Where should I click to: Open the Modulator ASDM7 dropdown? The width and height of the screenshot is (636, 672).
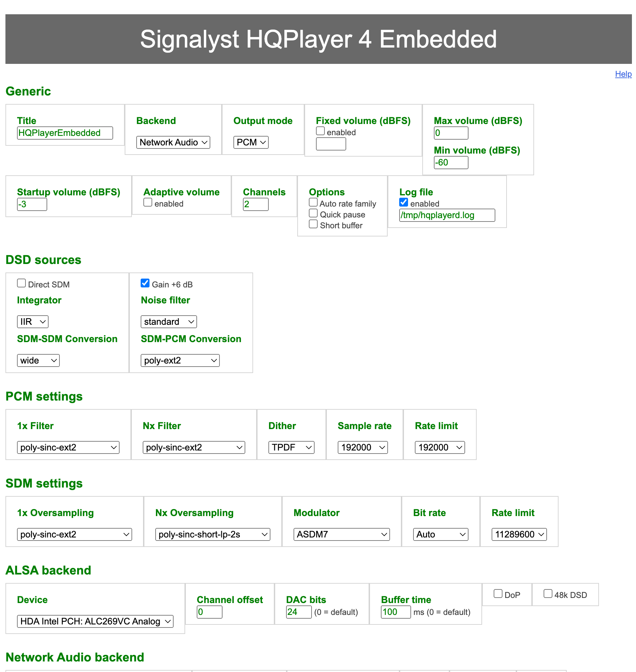click(x=341, y=534)
